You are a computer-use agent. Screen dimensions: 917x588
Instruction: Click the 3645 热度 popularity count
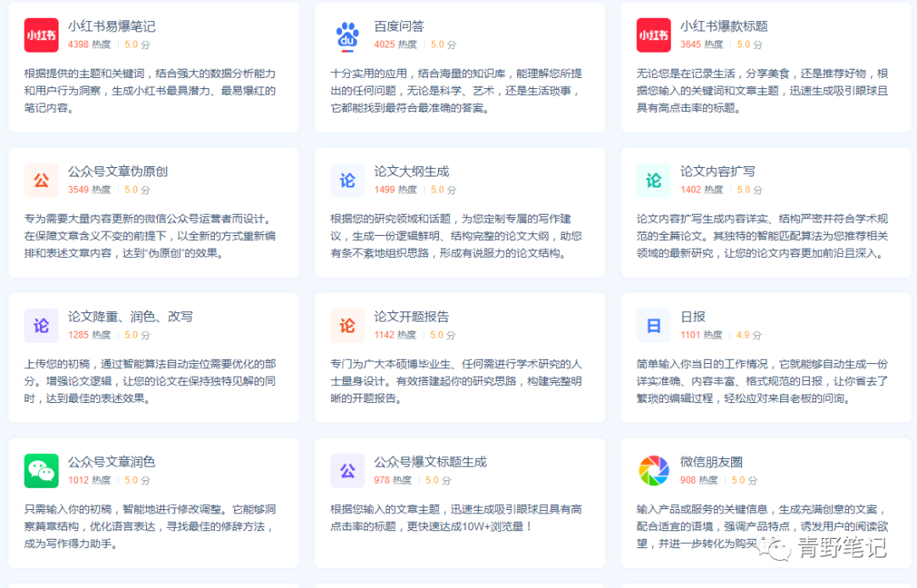(x=701, y=44)
